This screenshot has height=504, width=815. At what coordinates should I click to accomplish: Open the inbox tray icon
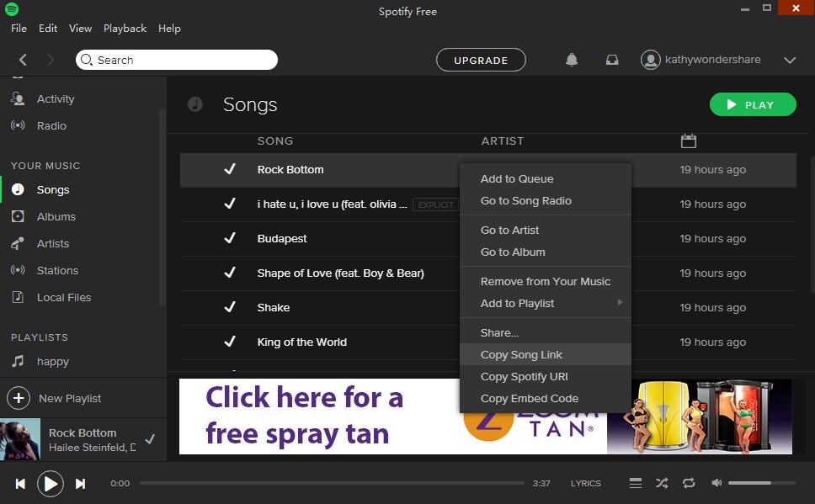[612, 60]
